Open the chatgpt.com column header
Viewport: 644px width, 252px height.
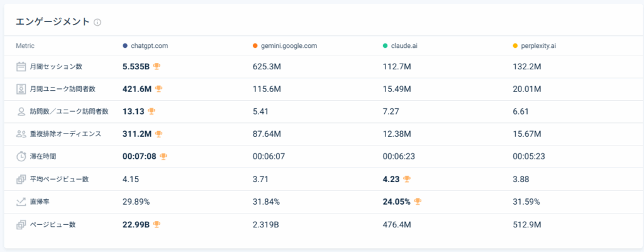click(x=150, y=46)
